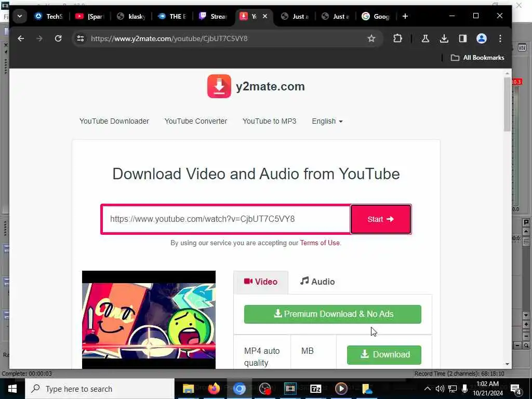Click the browser address bar URL
This screenshot has height=399, width=532.
(169, 38)
